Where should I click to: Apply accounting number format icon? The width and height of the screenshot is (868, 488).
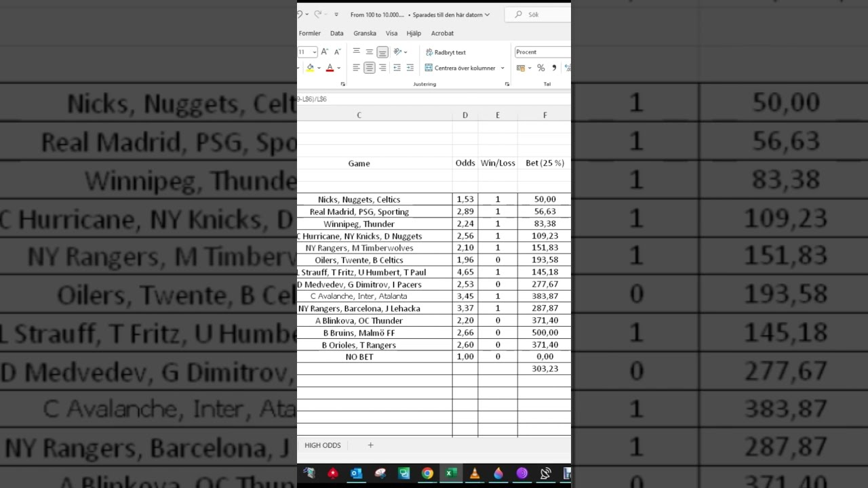(520, 68)
